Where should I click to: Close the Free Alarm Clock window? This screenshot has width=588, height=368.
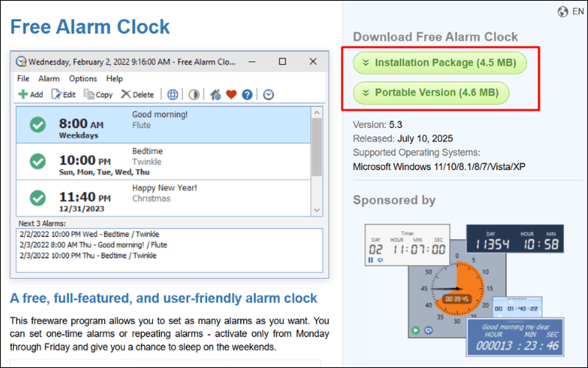(x=313, y=62)
